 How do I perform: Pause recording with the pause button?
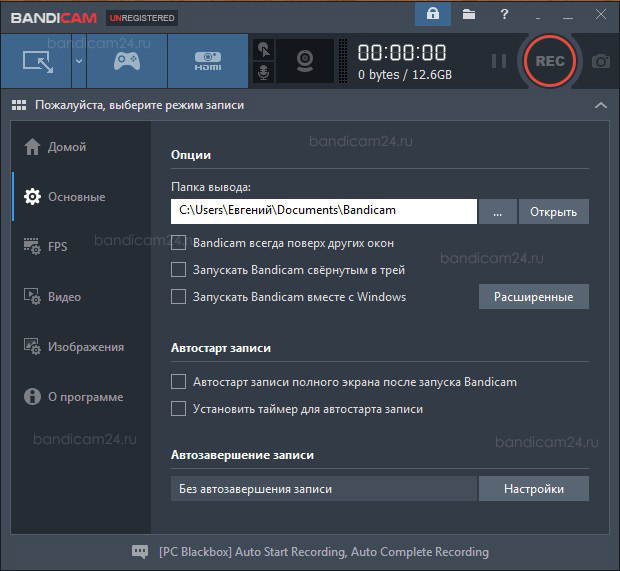(x=499, y=61)
